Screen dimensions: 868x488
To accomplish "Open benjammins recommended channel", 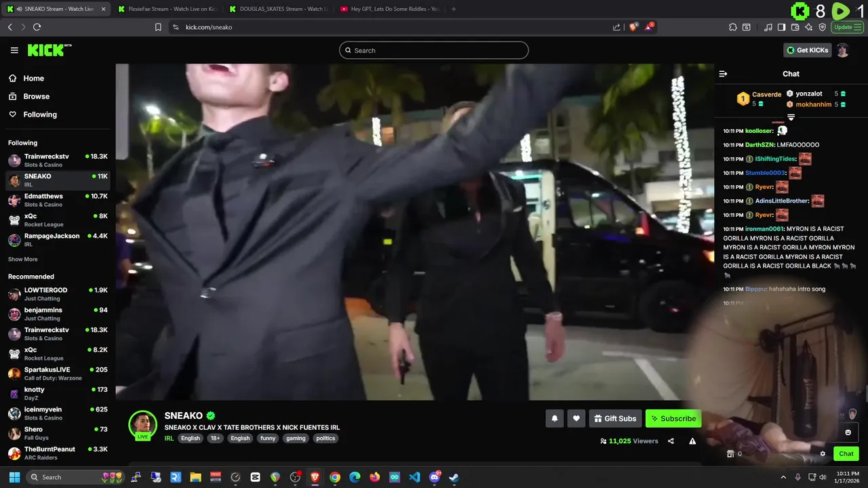I will click(58, 314).
